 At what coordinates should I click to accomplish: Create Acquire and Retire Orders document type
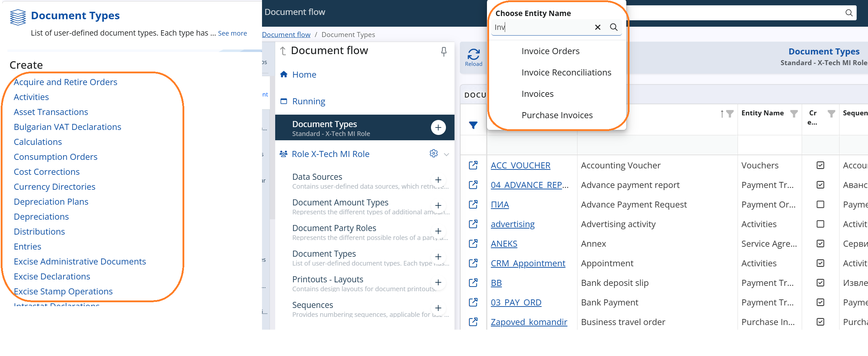click(x=65, y=82)
